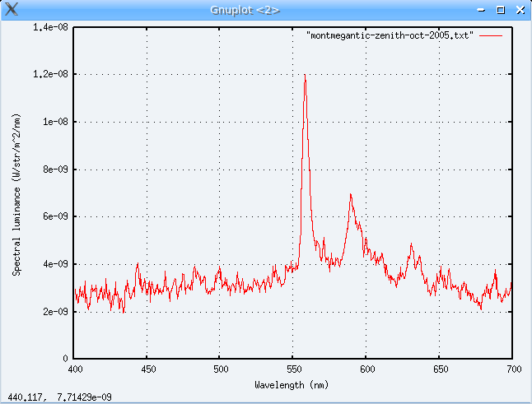Click the red legend line sample
Image resolution: width=532 pixels, height=404 pixels.
coord(491,36)
